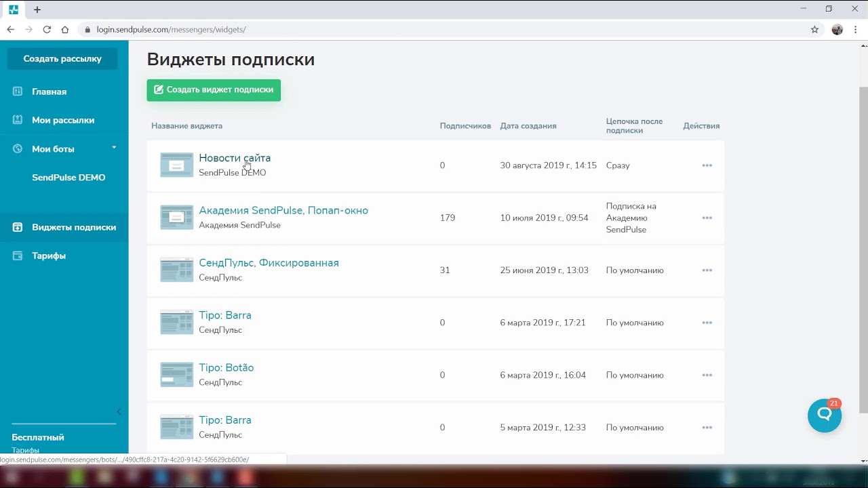Open a new browser tab with plus
This screenshot has height=488, width=868.
37,9
